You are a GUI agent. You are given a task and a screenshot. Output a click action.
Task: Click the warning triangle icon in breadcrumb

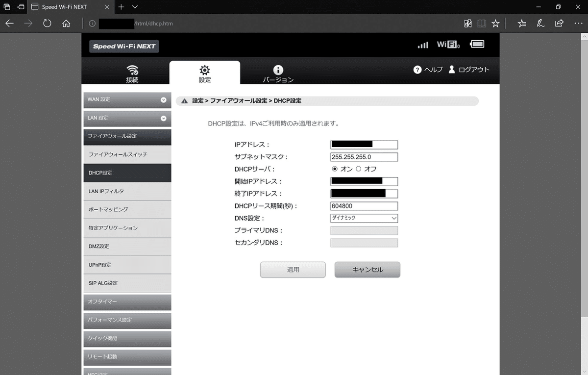[184, 101]
